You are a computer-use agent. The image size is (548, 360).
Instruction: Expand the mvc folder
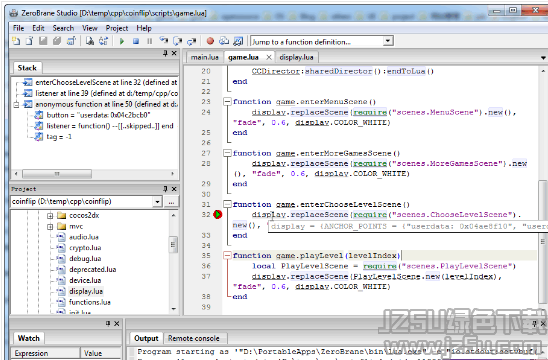click(50, 226)
